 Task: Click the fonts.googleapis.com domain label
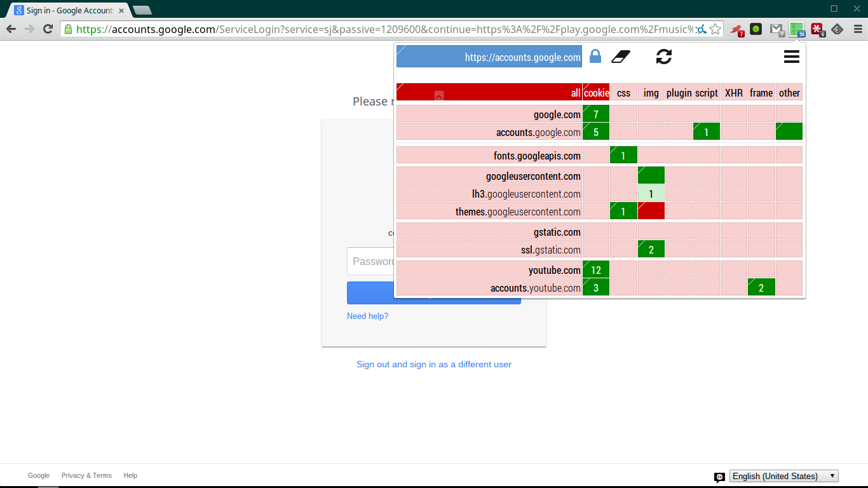(489, 155)
